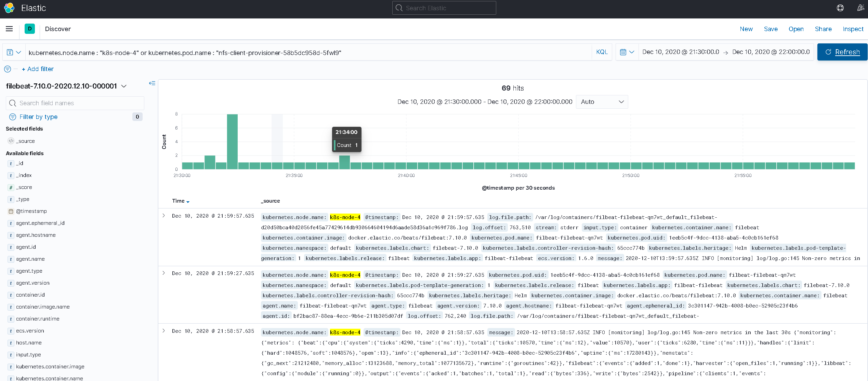
Task: Expand the 21:59:57.635 log row
Action: [x=164, y=216]
